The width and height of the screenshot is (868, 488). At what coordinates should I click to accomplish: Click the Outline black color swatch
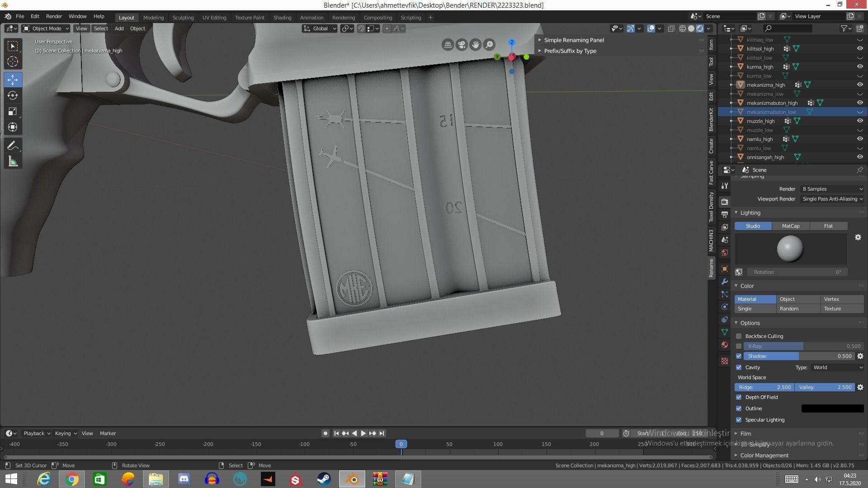click(832, 408)
